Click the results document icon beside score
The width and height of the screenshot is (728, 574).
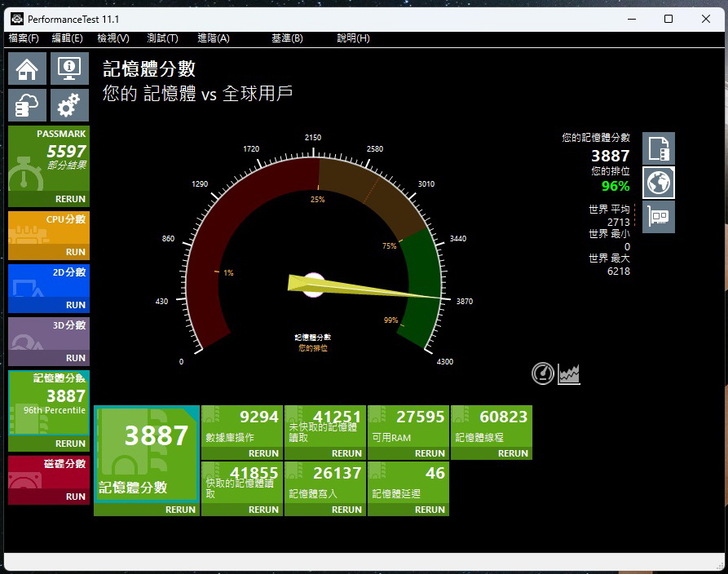658,149
